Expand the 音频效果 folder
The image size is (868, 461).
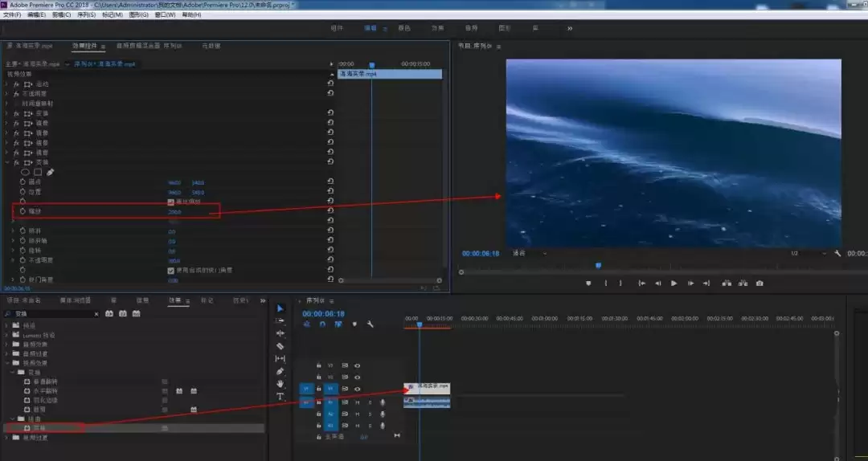[x=6, y=345]
